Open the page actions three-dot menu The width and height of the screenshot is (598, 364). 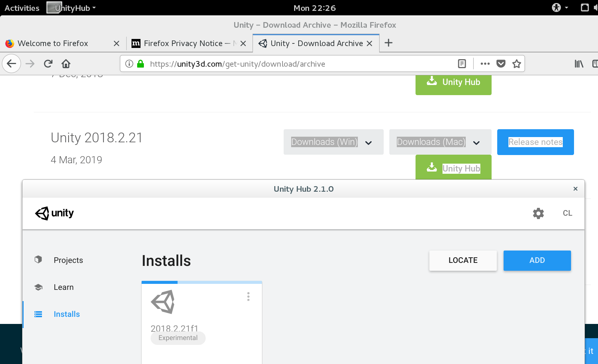click(x=485, y=64)
